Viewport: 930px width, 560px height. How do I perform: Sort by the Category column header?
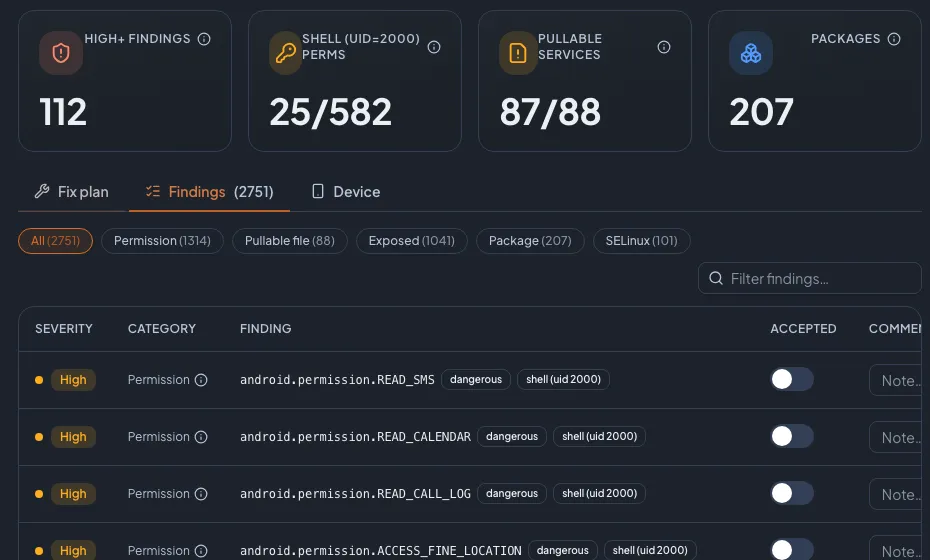(161, 329)
